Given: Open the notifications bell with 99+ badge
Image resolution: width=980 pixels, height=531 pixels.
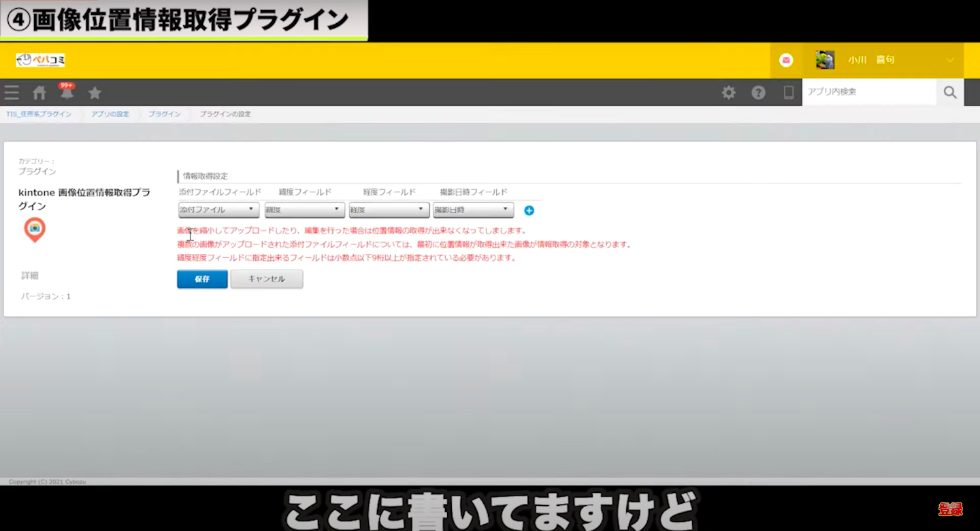Looking at the screenshot, I should [x=67, y=93].
